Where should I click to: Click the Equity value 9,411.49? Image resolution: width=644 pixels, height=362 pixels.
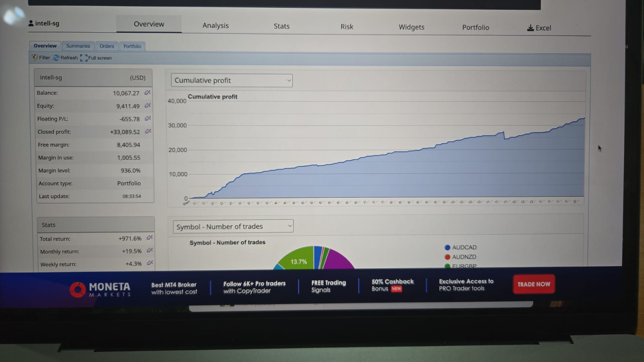[128, 106]
